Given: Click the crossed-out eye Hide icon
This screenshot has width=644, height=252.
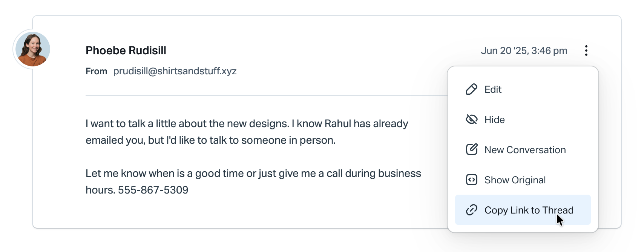Looking at the screenshot, I should tap(471, 120).
